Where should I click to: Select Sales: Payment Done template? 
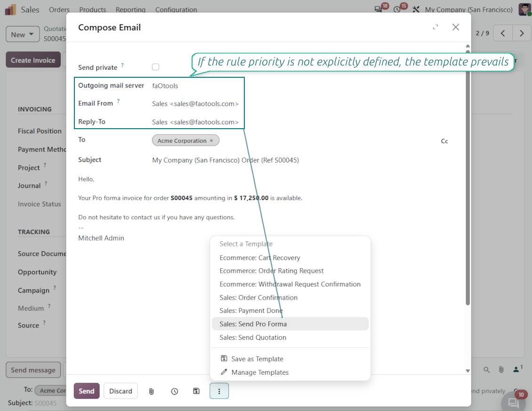point(251,311)
